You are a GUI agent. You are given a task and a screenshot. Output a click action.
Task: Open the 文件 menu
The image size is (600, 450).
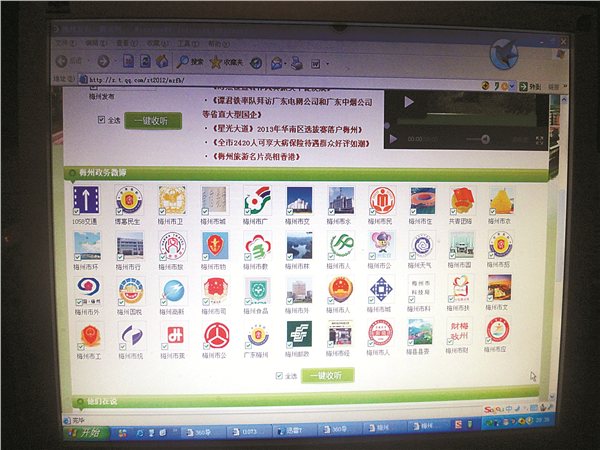(x=66, y=43)
